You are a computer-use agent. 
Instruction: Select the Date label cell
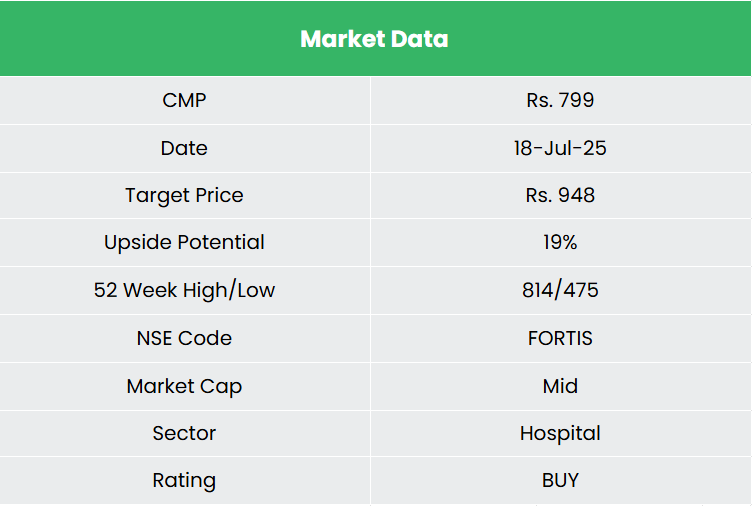pyautogui.click(x=184, y=148)
